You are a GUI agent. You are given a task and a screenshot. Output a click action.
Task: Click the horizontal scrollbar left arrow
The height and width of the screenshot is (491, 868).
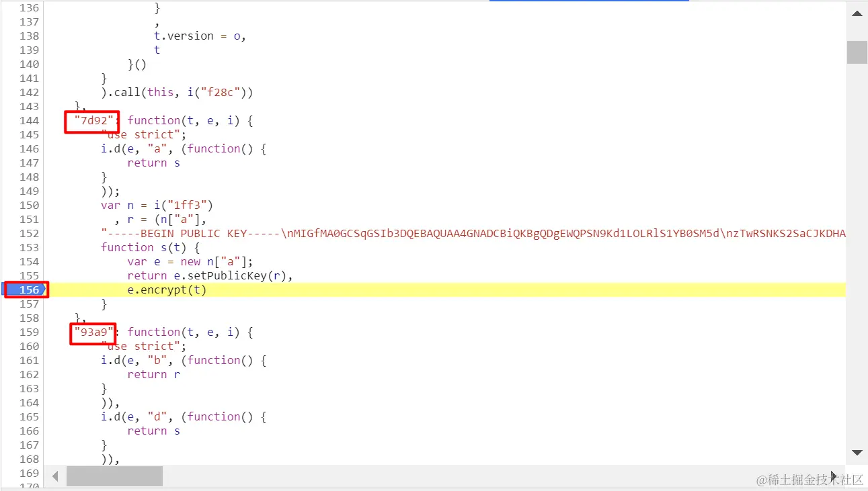[x=55, y=476]
